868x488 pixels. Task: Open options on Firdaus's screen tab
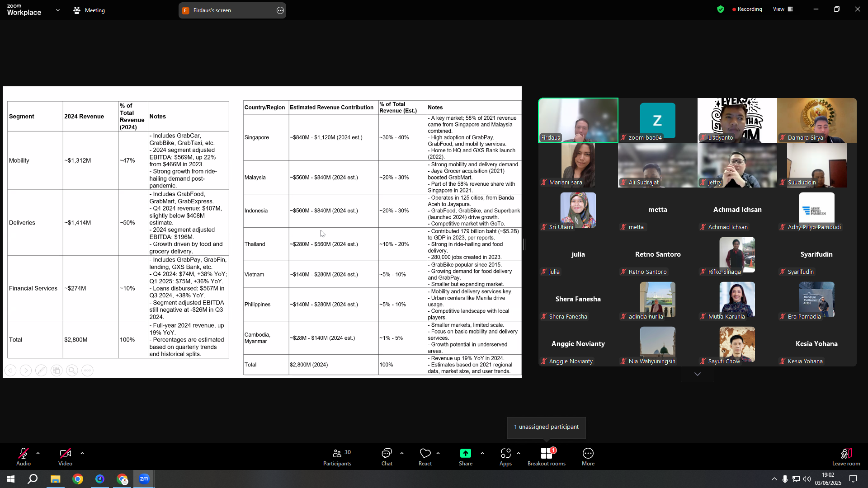[280, 10]
